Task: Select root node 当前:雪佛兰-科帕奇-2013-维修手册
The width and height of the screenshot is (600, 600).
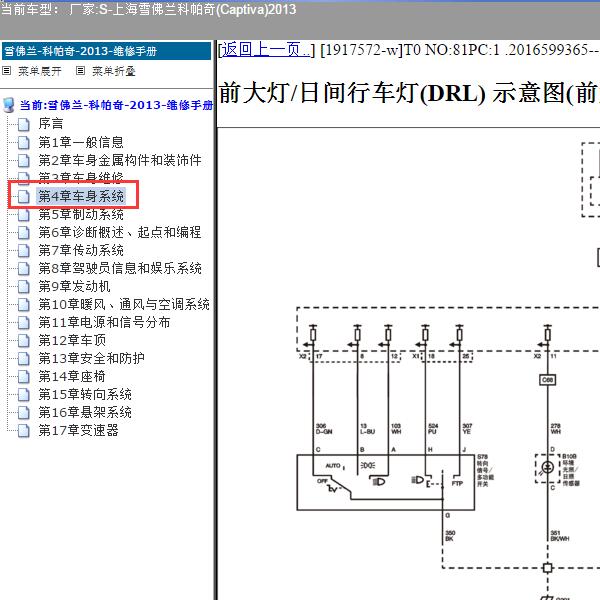Action: (116, 105)
